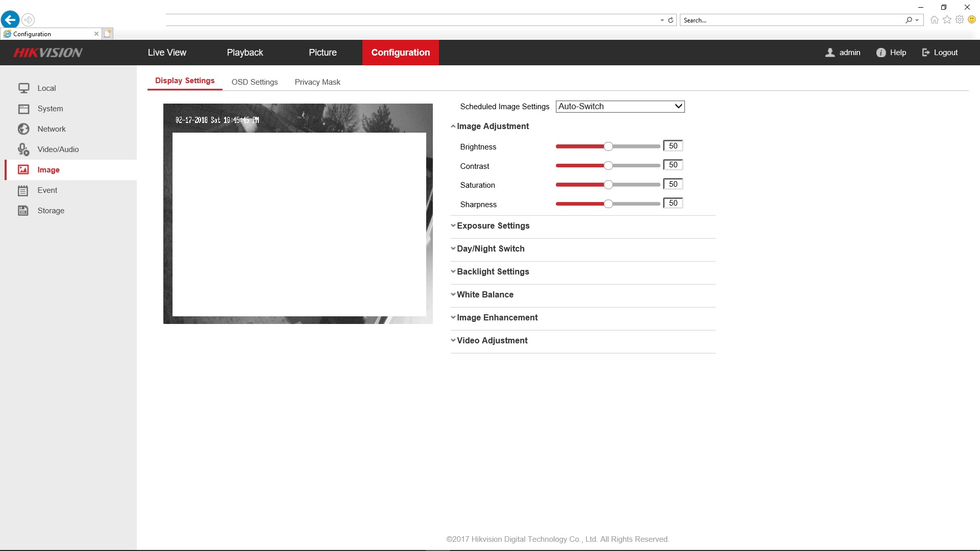
Task: Click the Event calendar icon in sidebar
Action: coord(23,190)
